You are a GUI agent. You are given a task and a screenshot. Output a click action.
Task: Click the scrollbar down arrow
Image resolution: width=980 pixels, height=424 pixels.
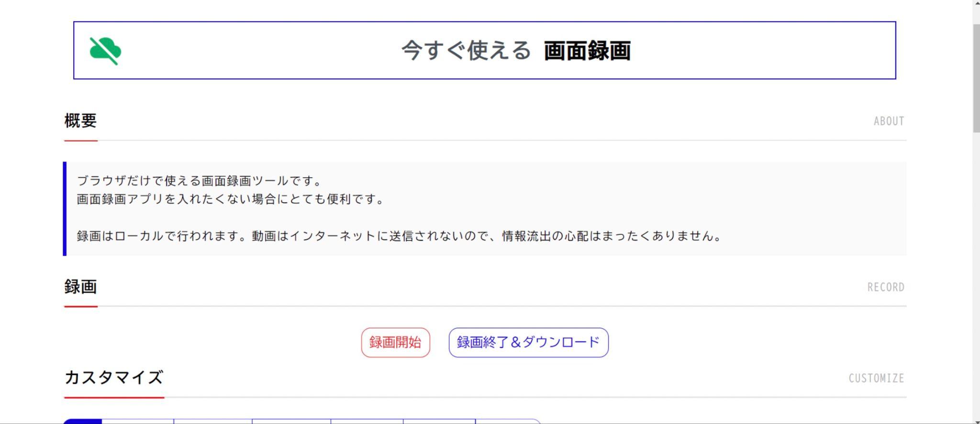point(976,421)
